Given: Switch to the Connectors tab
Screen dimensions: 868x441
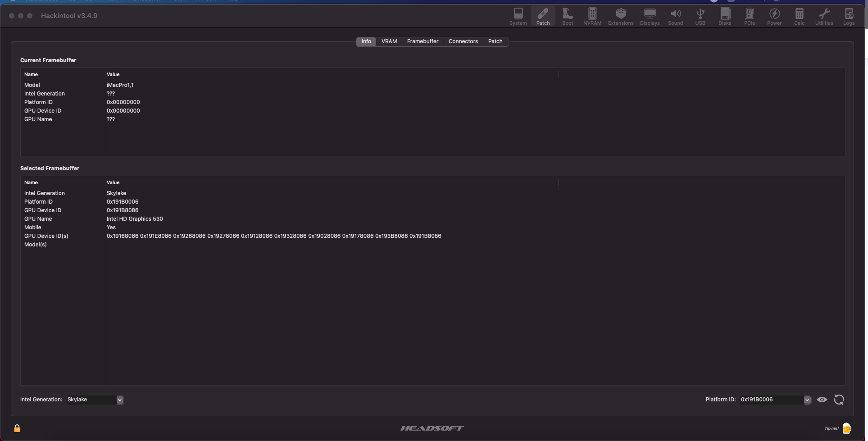Looking at the screenshot, I should [x=463, y=41].
